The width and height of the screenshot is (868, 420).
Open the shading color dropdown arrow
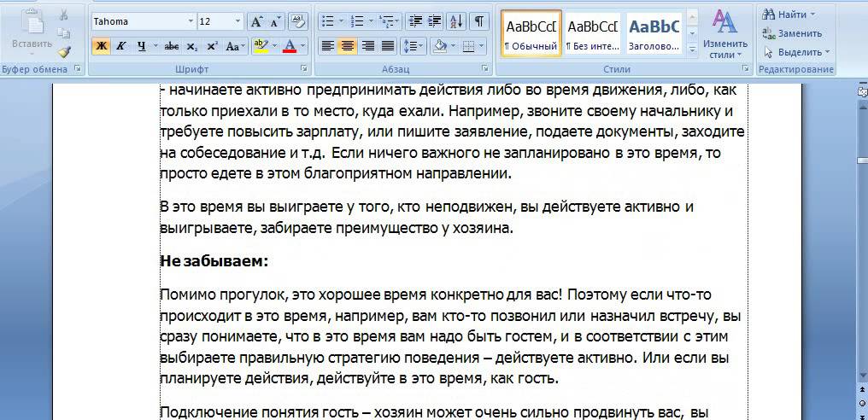[x=454, y=46]
